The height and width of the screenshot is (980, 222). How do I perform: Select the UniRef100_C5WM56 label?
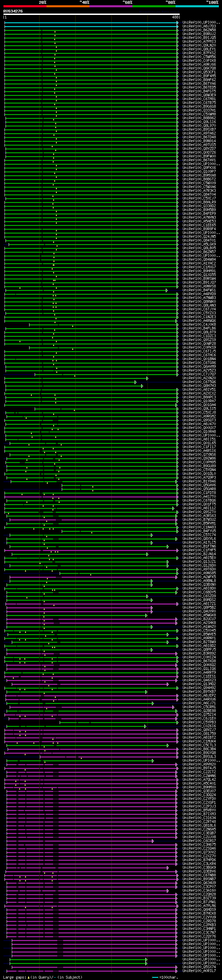coord(199,57)
